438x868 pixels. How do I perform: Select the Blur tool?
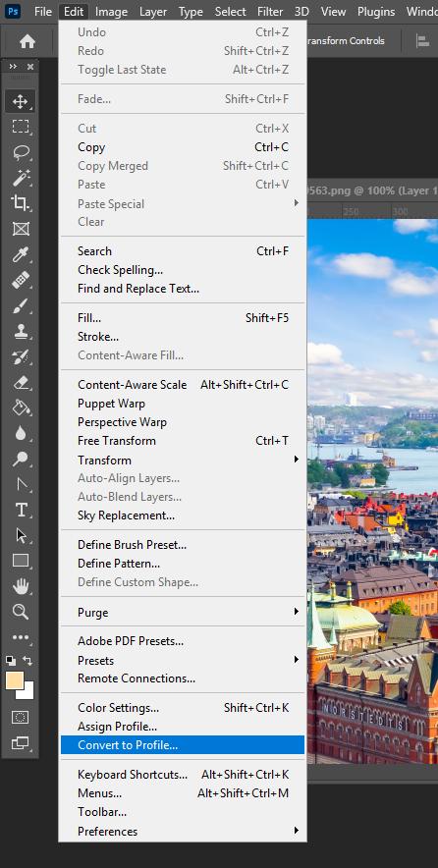[21, 433]
